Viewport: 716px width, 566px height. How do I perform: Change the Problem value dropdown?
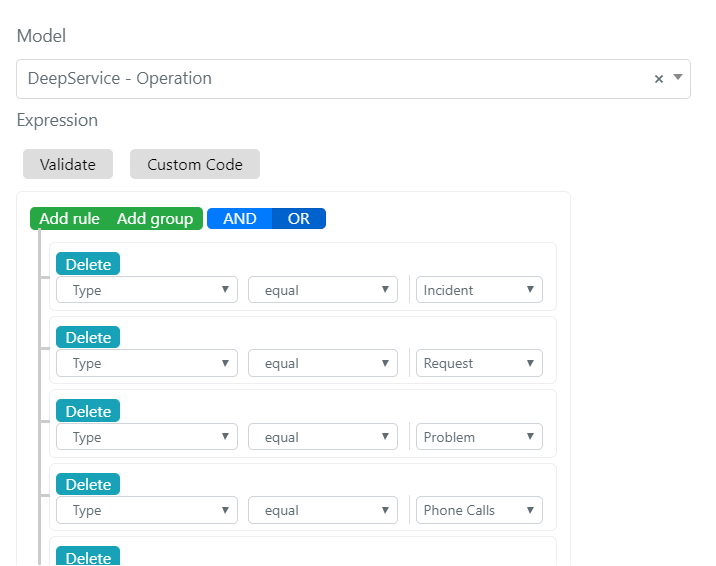[x=479, y=437]
